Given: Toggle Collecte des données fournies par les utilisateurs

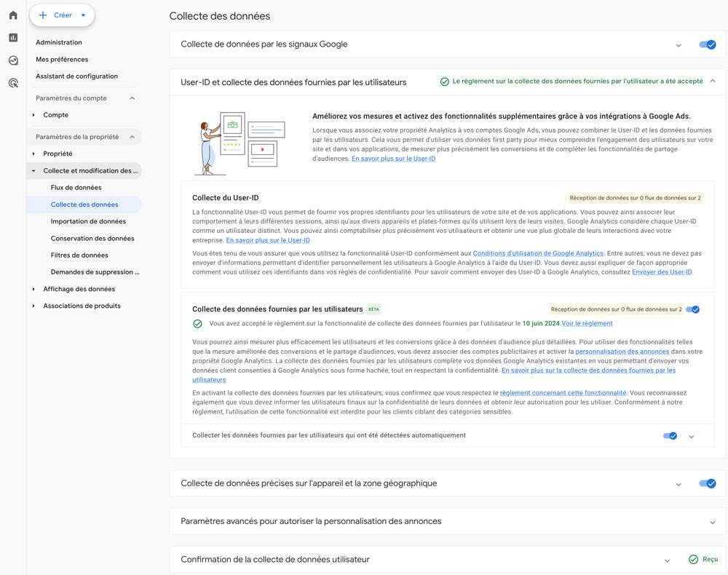Looking at the screenshot, I should pos(693,309).
